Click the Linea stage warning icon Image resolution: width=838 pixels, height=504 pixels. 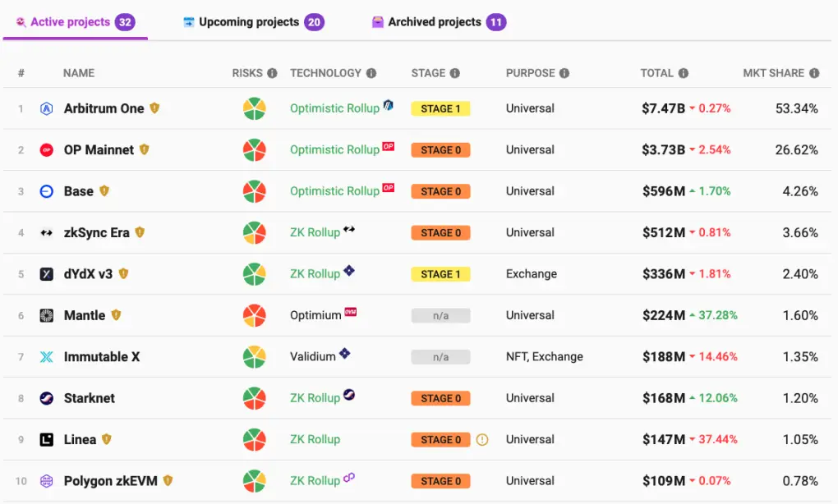pyautogui.click(x=482, y=440)
